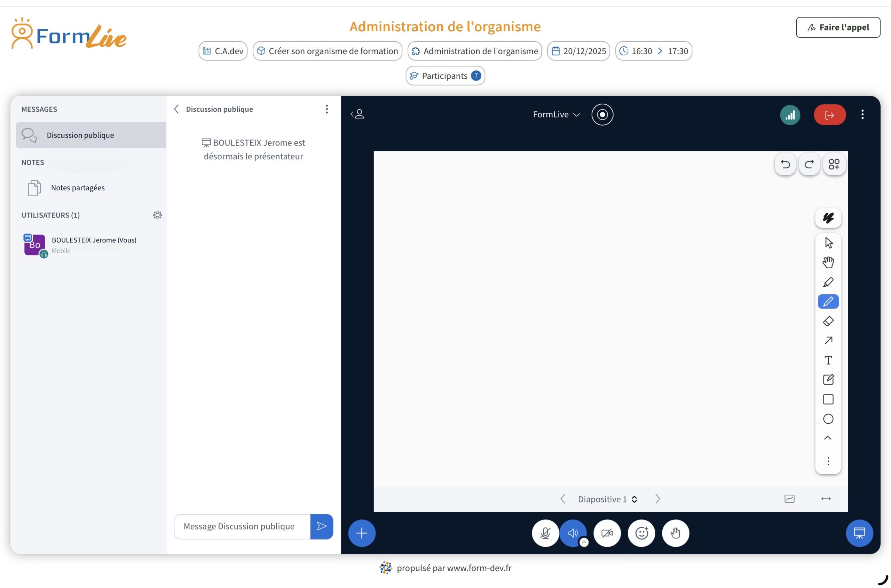
Task: Open the Discussion publique options menu
Action: tap(327, 109)
